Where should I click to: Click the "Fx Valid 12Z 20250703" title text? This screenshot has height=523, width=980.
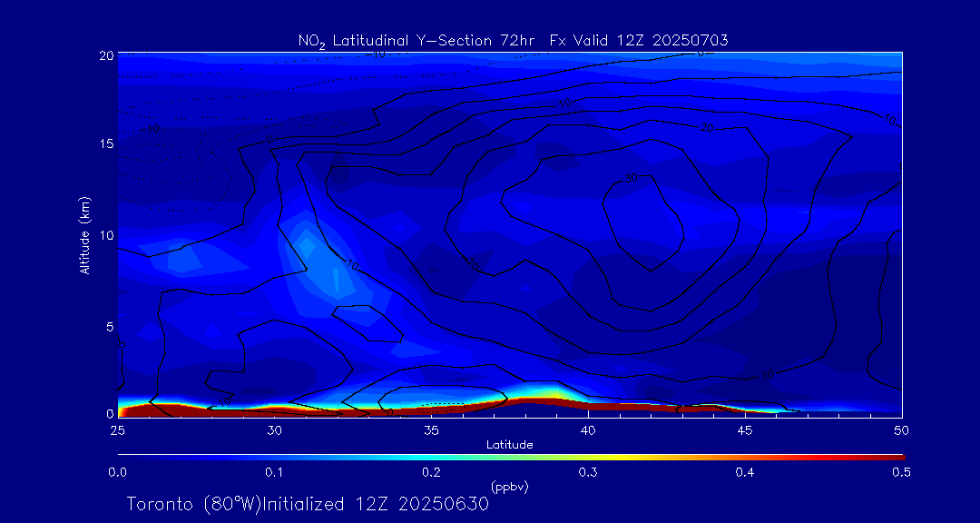click(x=639, y=41)
